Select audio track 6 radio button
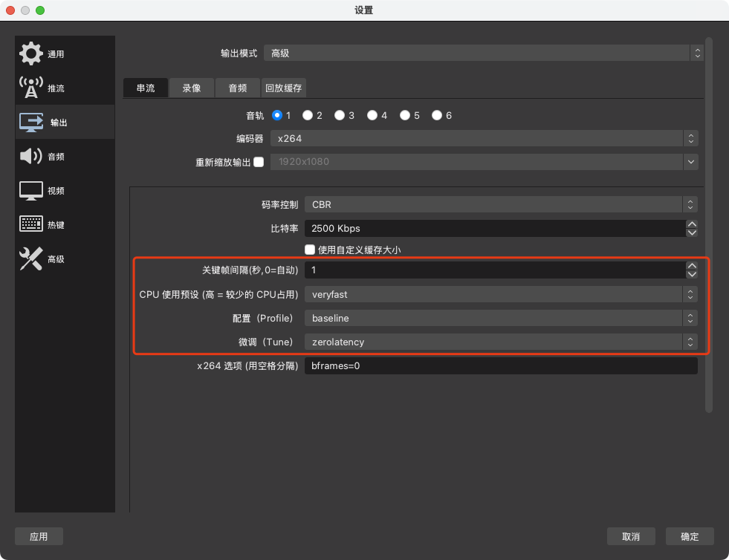 (436, 115)
